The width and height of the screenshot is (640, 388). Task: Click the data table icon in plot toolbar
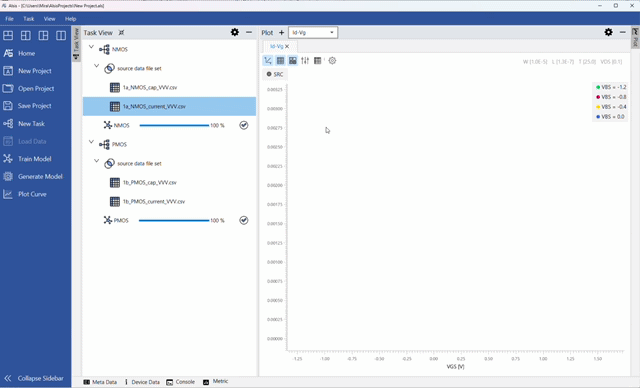point(318,61)
